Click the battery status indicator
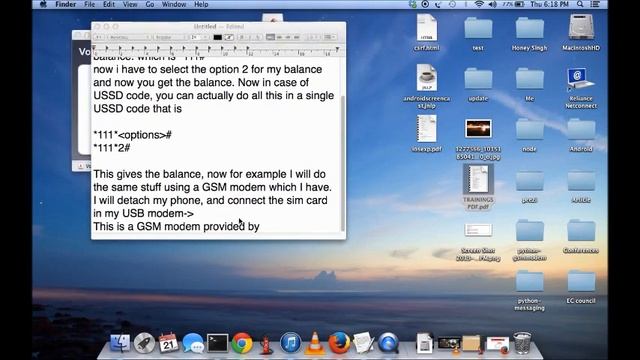This screenshot has width=640, height=360. [x=513, y=4]
